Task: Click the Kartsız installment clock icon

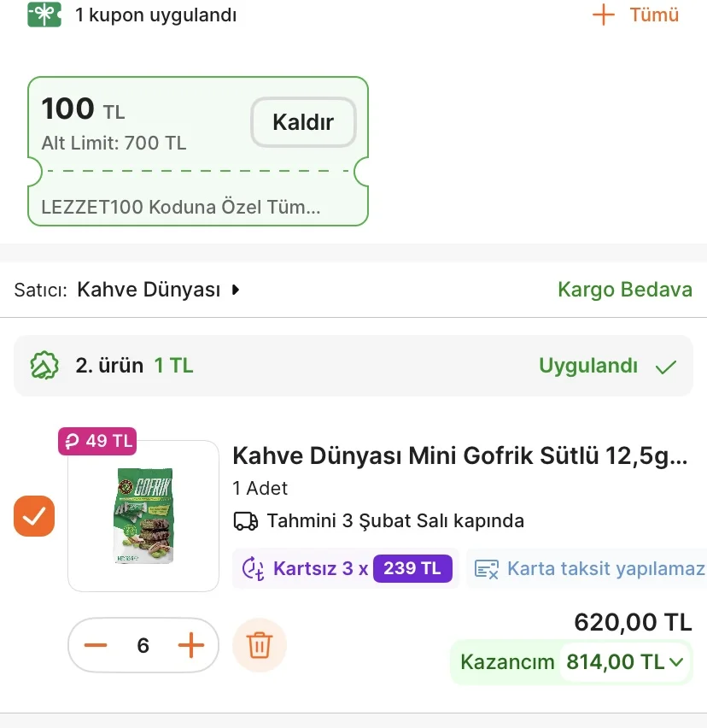Action: [254, 568]
